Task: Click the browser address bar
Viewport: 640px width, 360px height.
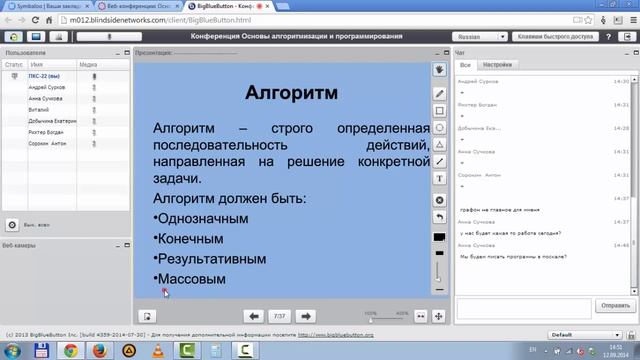Action: 318,20
